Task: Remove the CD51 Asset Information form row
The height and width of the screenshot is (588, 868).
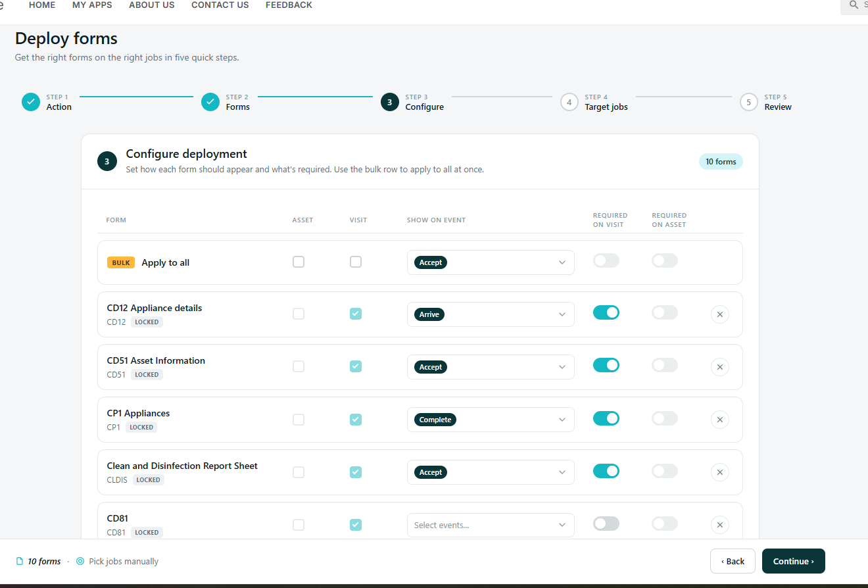Action: pos(719,367)
